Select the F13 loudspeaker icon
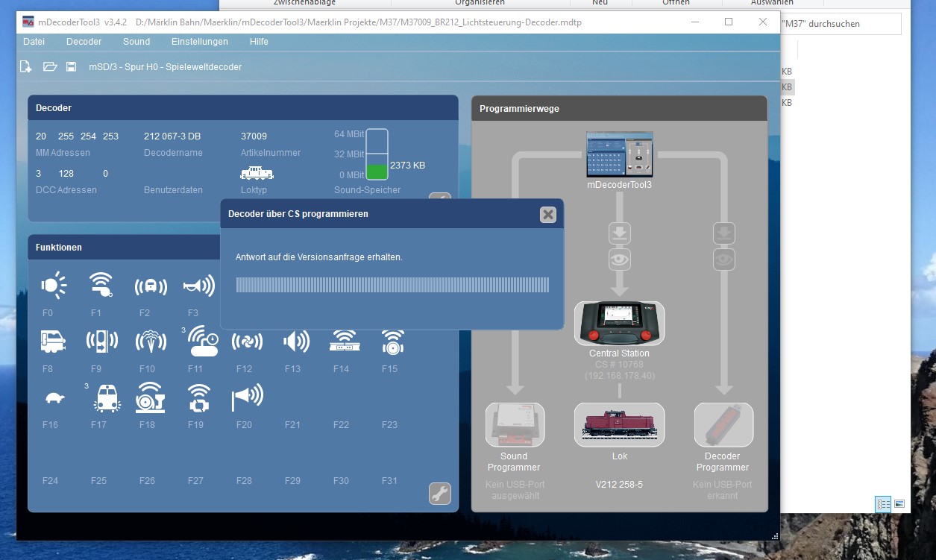936x560 pixels. (296, 342)
